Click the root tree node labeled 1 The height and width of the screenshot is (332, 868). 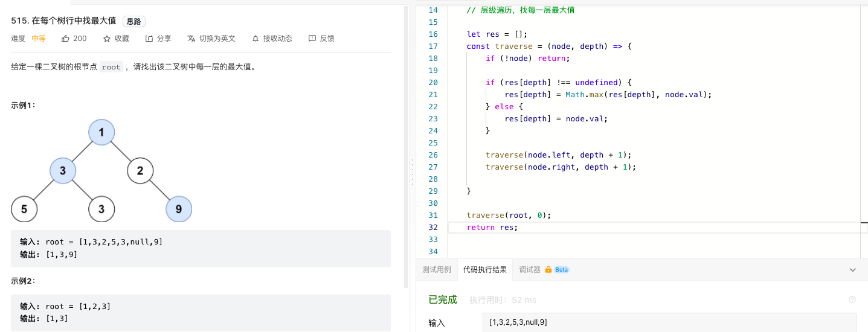coord(101,133)
